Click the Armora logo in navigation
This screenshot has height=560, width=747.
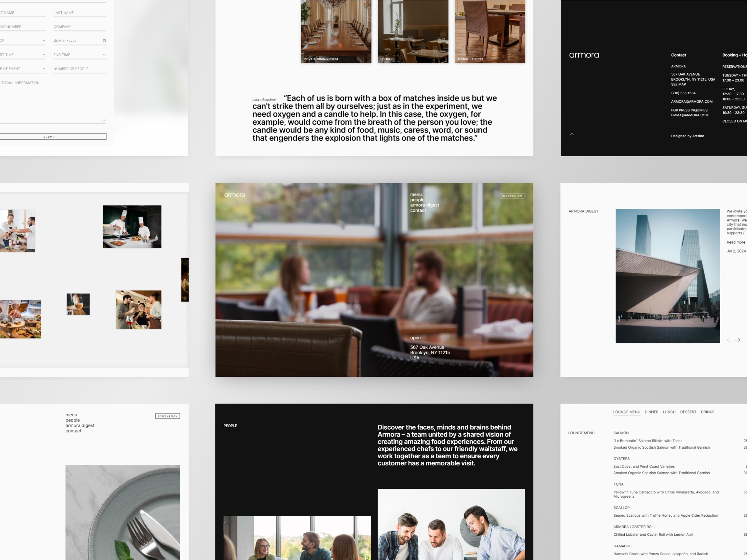(x=233, y=195)
